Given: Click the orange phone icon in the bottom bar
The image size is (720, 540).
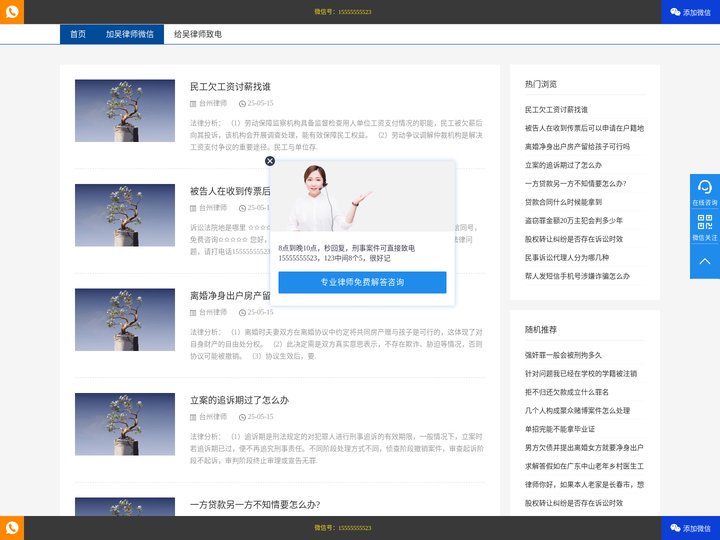Looking at the screenshot, I should pos(12,528).
